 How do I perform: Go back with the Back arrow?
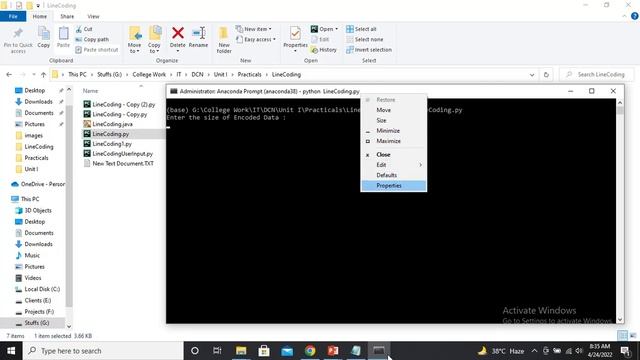tap(9, 75)
